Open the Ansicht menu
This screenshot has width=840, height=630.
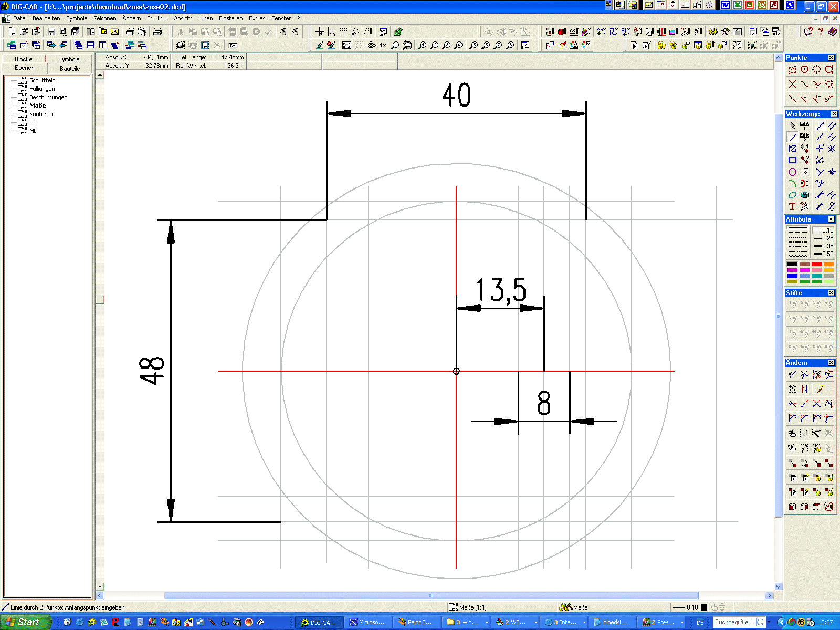(x=183, y=18)
